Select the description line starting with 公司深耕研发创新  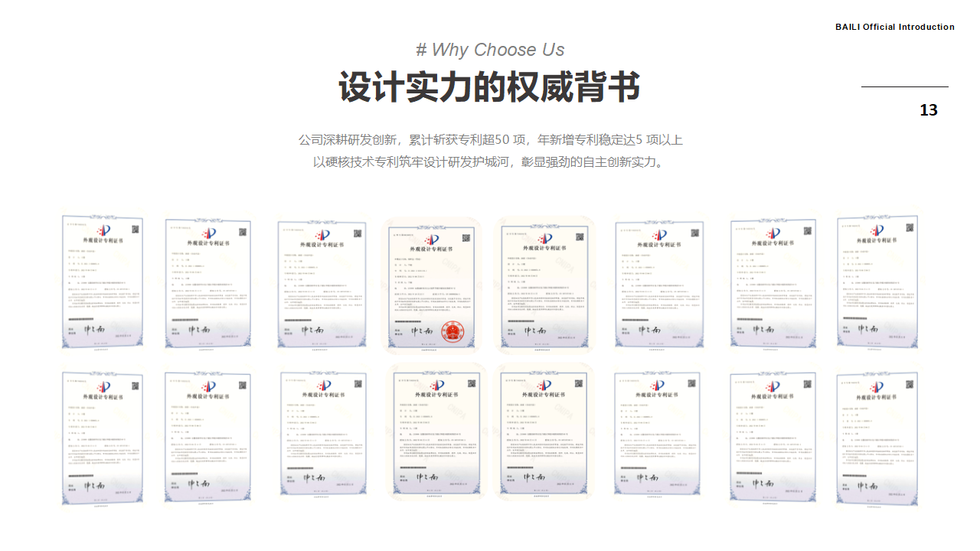[490, 140]
